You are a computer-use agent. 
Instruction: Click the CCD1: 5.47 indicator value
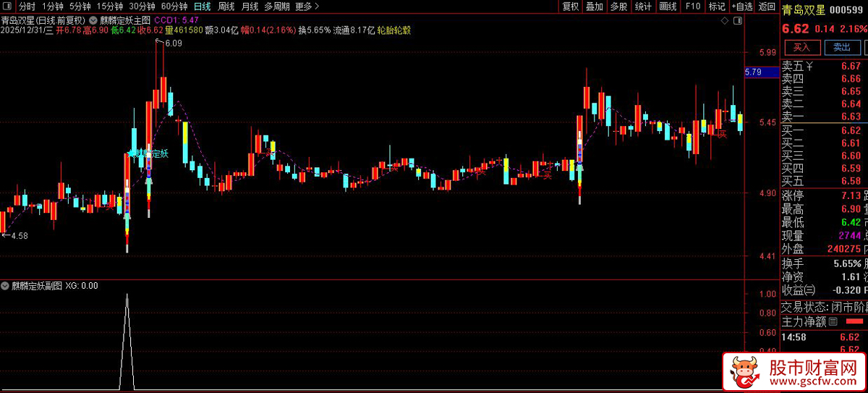tap(177, 19)
